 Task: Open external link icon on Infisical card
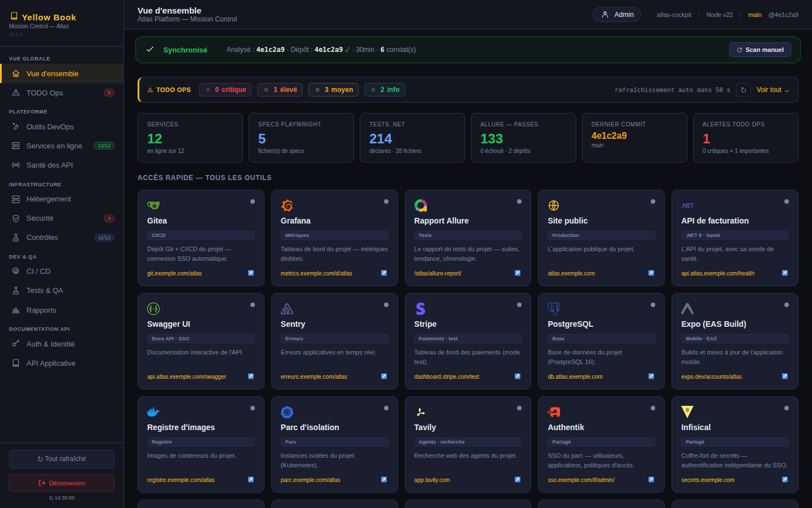[785, 480]
